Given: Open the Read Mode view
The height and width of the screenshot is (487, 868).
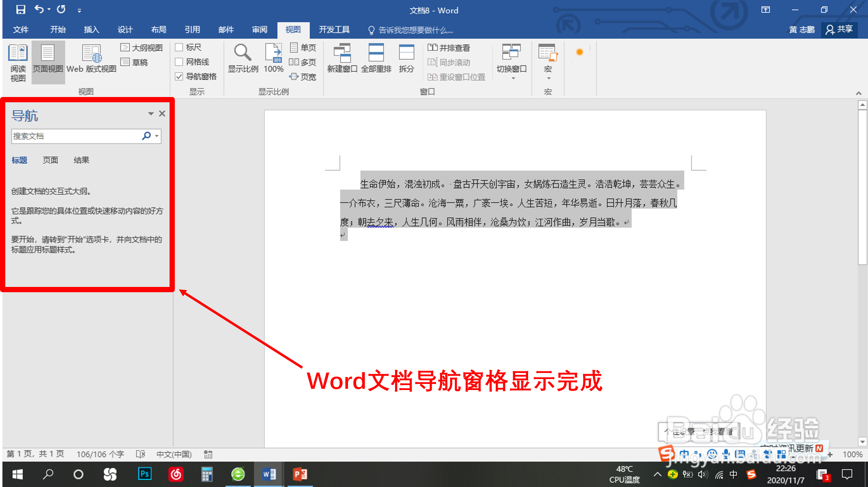Looking at the screenshot, I should tap(18, 63).
